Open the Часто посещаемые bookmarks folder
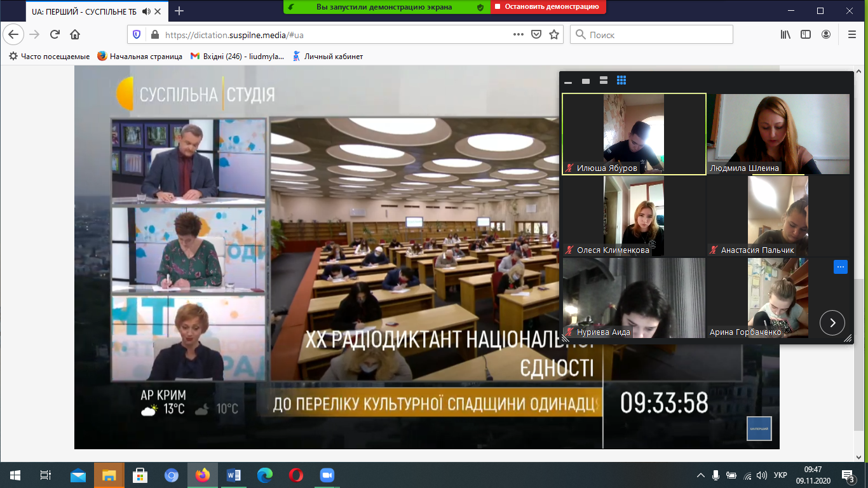Image resolution: width=868 pixels, height=488 pixels. tap(49, 57)
